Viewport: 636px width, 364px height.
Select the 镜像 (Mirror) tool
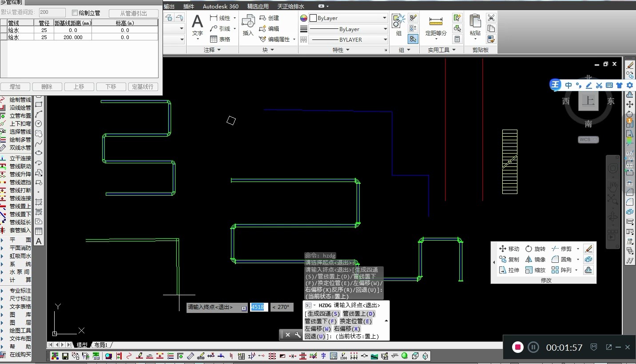[535, 259]
